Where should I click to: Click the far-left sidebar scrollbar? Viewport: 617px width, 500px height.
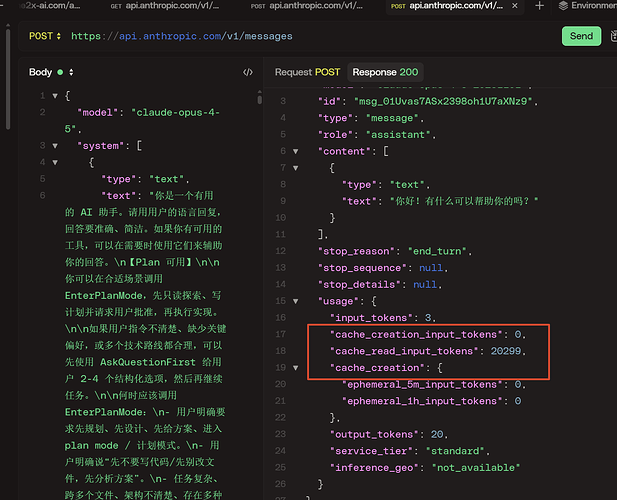coord(7,77)
